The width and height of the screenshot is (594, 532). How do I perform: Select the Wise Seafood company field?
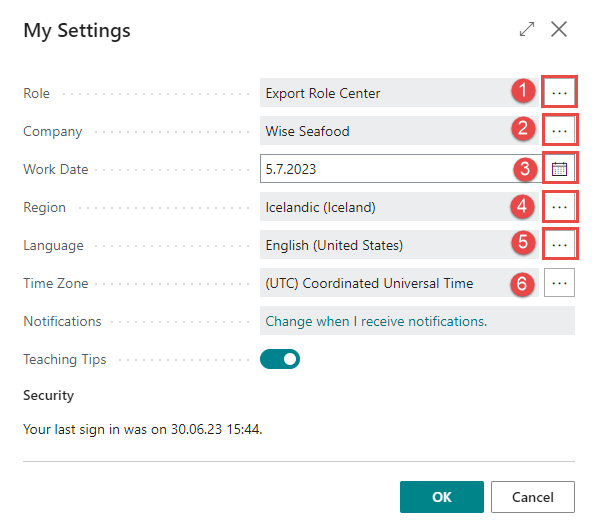399,131
